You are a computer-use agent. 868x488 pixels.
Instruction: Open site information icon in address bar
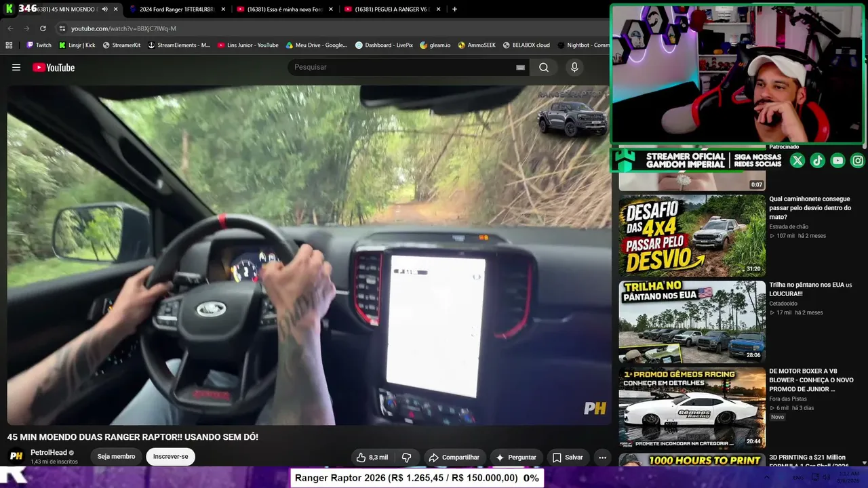(62, 28)
